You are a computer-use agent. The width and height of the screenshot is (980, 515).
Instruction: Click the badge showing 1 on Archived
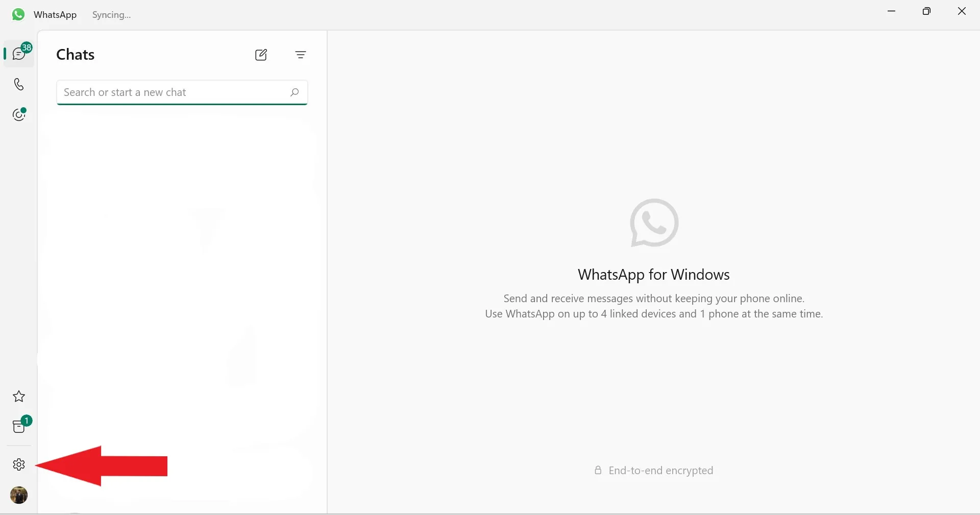point(28,421)
